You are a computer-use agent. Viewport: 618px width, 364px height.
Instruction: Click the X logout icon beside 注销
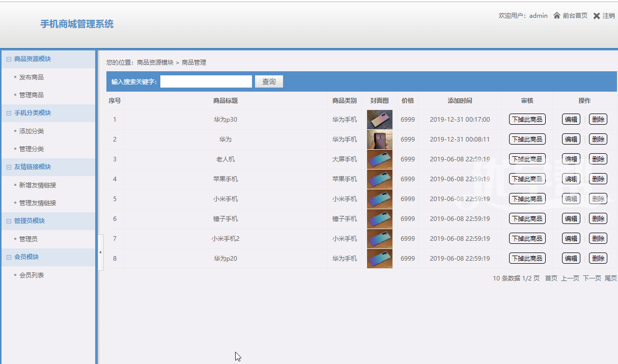(x=597, y=16)
